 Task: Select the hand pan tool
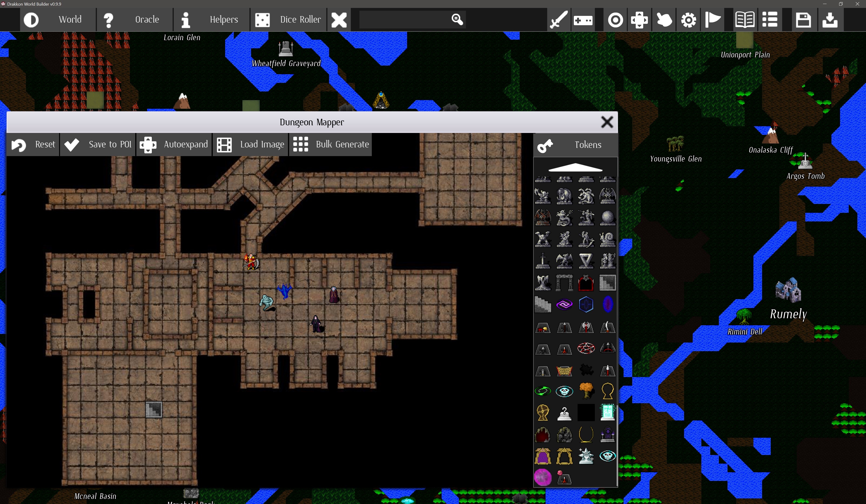point(664,20)
